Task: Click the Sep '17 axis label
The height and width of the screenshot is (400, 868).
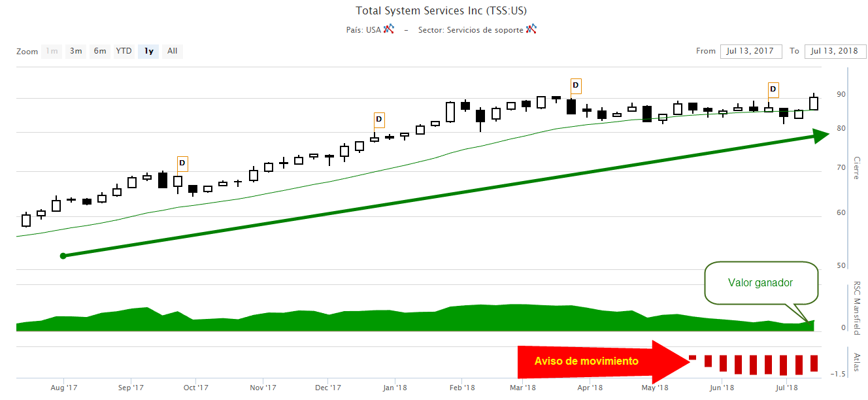Action: 130,388
